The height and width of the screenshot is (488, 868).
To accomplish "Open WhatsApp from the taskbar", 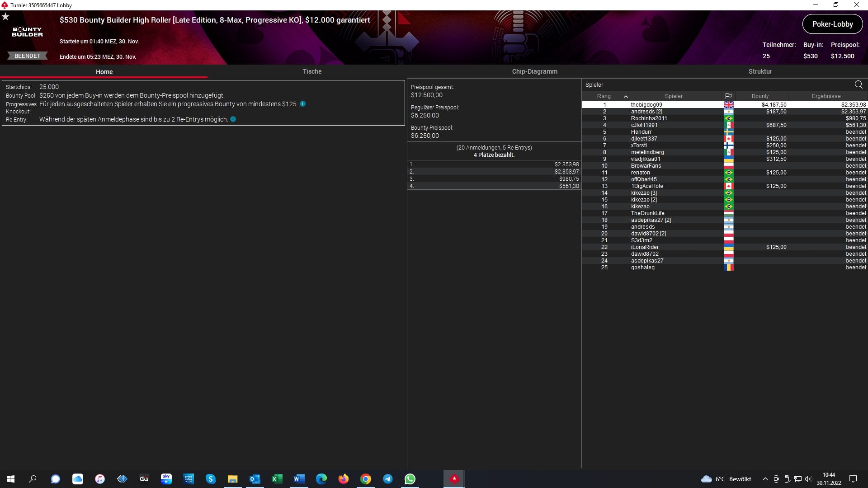I will tap(410, 479).
